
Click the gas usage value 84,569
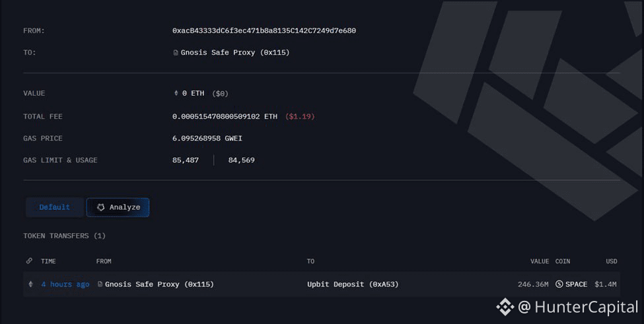242,160
